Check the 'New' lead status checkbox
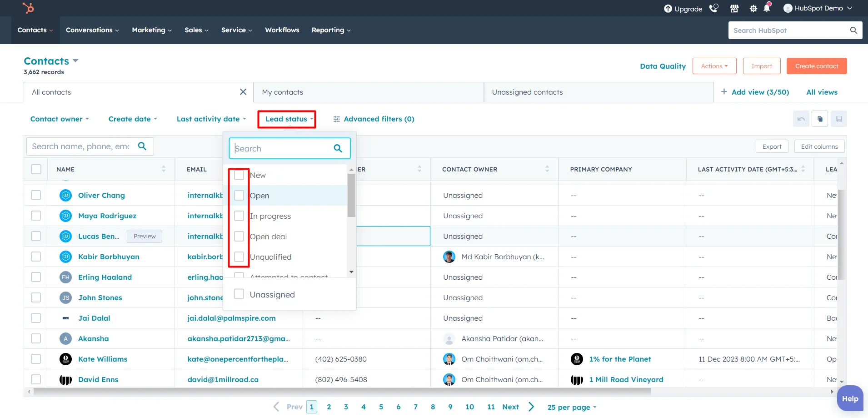Screen dimensions: 868x418 point(239,175)
